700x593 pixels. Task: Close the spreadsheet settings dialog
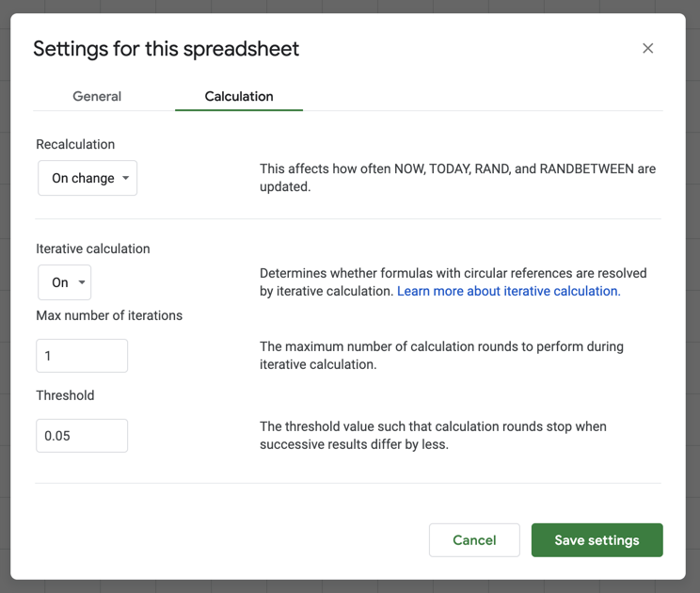tap(647, 48)
